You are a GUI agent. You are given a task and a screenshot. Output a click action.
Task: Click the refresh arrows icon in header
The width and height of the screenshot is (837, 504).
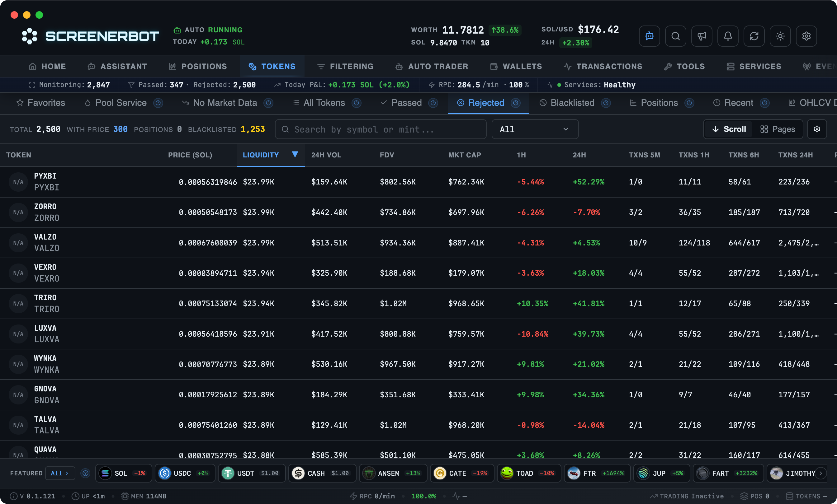754,36
